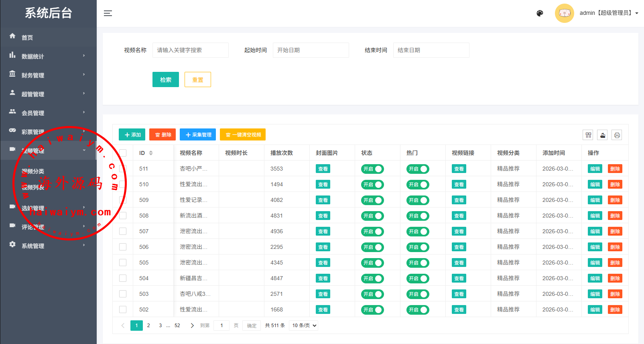Click the export table icon
644x344 pixels.
tap(602, 135)
